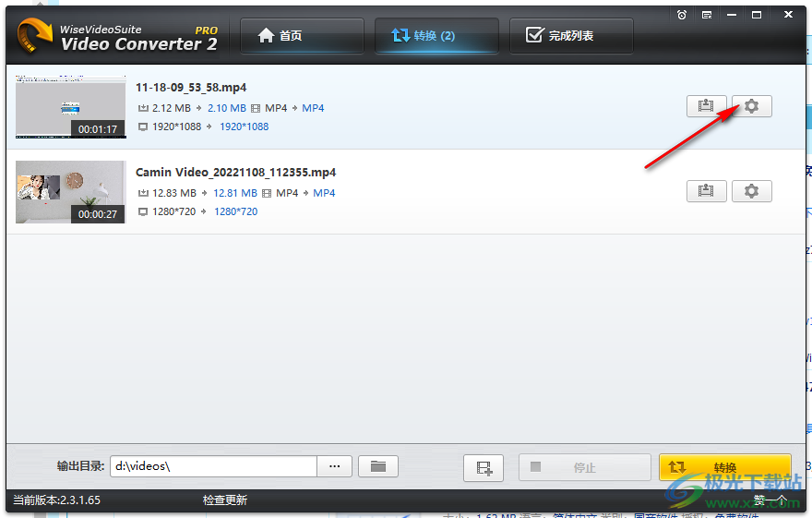Open the 完成列表 tab
The height and width of the screenshot is (518, 812).
coord(571,36)
